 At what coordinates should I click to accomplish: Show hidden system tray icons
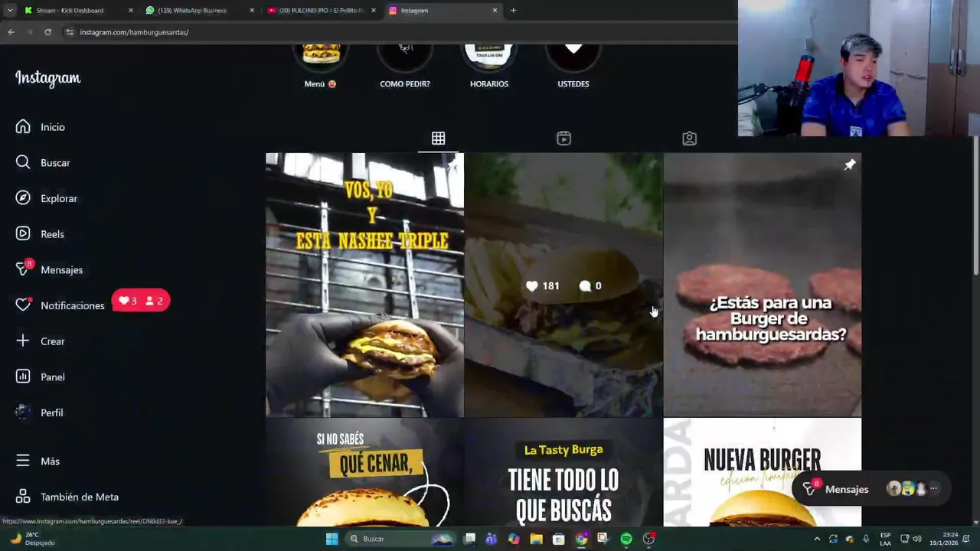tap(816, 539)
